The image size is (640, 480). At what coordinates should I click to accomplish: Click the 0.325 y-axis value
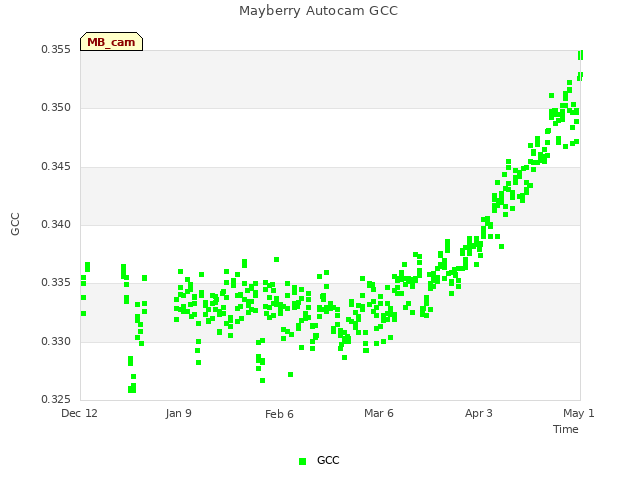coord(56,399)
